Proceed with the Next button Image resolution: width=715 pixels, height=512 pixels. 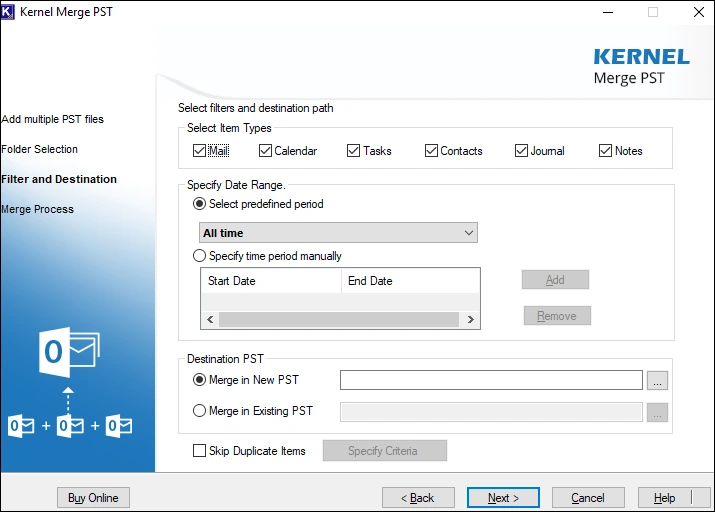coord(503,497)
